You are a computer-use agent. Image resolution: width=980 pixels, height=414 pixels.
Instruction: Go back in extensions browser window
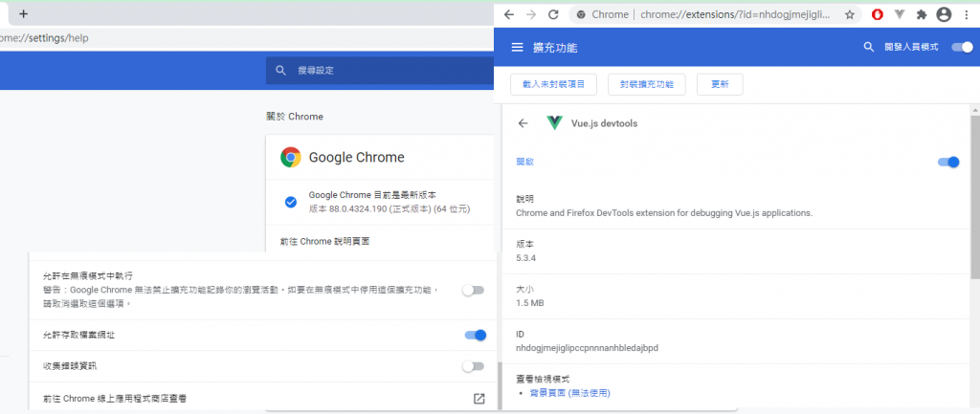coord(509,14)
